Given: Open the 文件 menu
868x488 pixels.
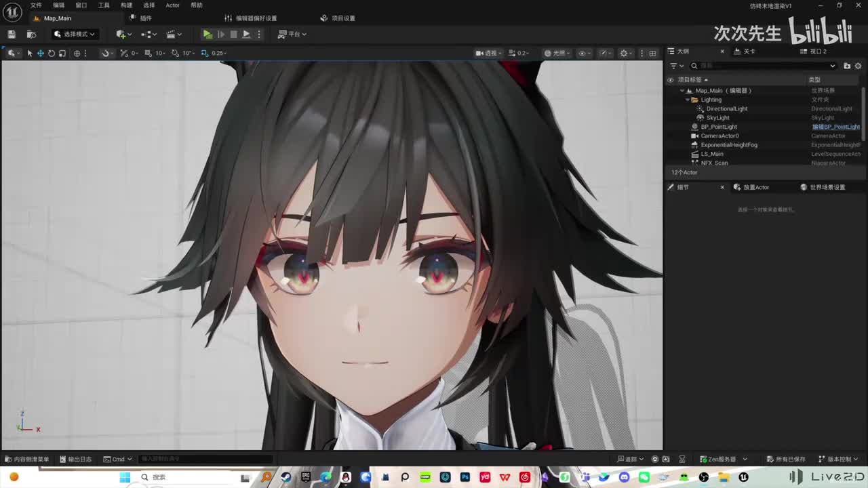Looking at the screenshot, I should coord(36,5).
